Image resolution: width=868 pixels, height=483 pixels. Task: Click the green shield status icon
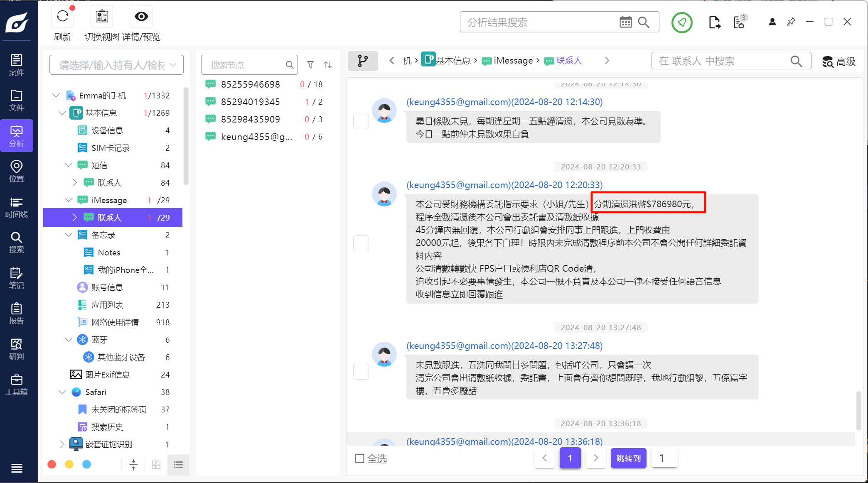click(x=682, y=22)
